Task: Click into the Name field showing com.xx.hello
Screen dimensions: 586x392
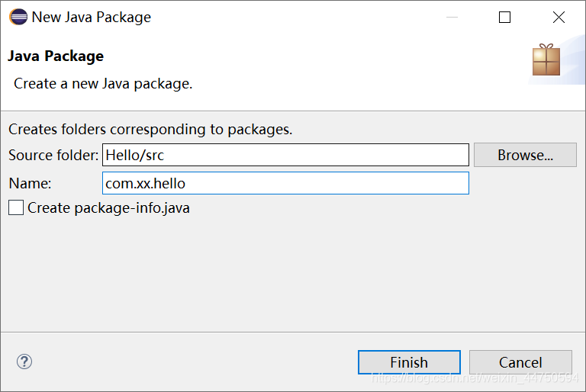Action: pyautogui.click(x=285, y=183)
